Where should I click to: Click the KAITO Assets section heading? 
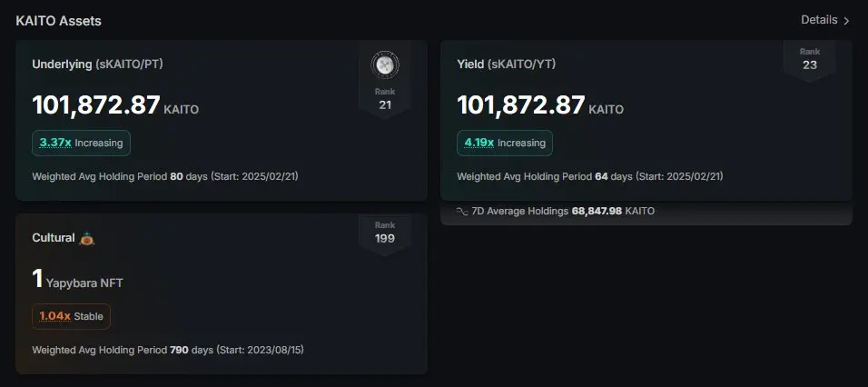click(x=58, y=20)
